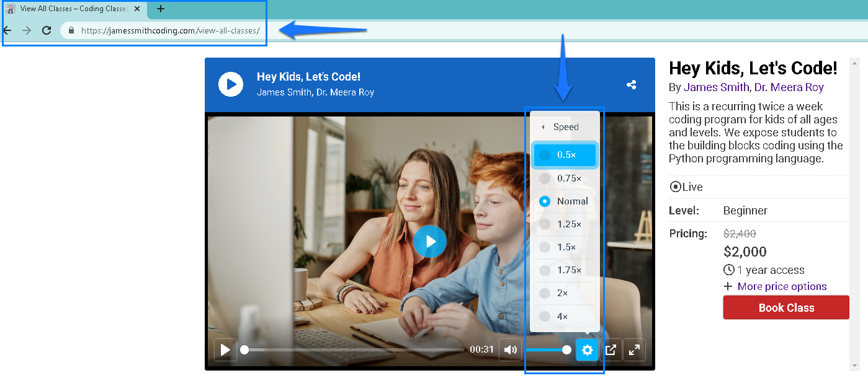Select 1.5× playback speed
This screenshot has height=378, width=868.
(565, 247)
